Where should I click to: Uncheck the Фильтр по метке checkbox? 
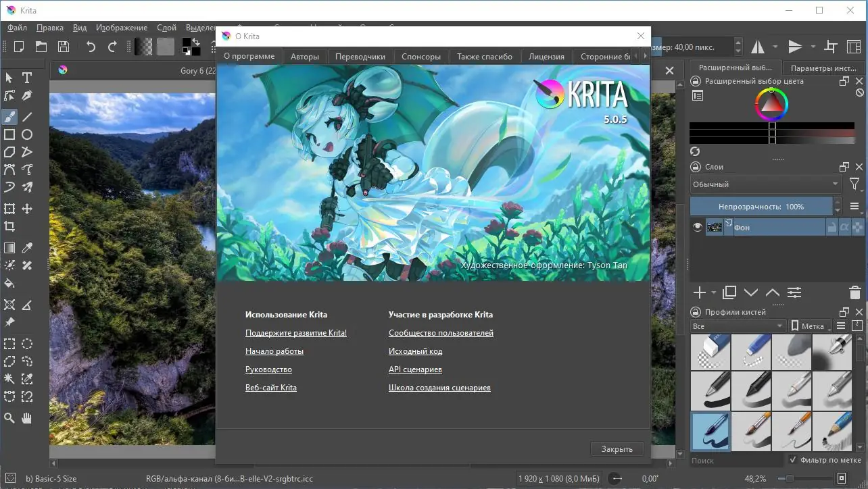(x=793, y=460)
